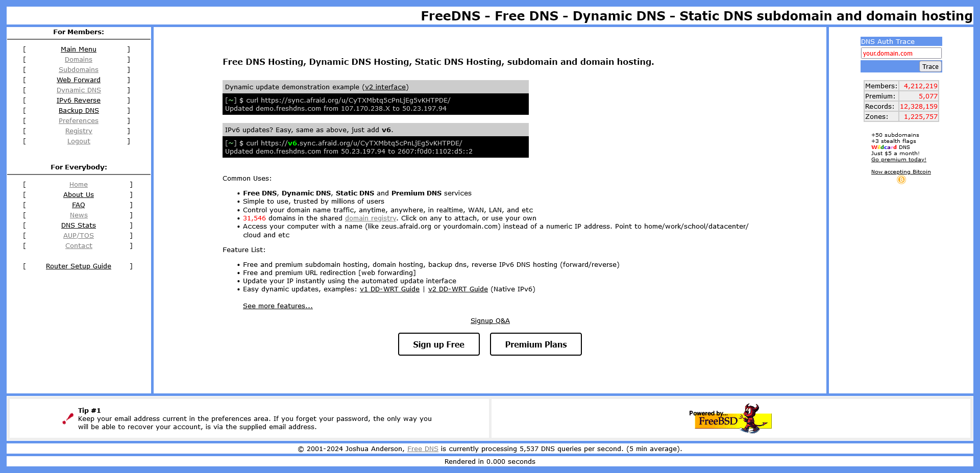
Task: Select Backup DNS menu entry
Action: coord(79,111)
